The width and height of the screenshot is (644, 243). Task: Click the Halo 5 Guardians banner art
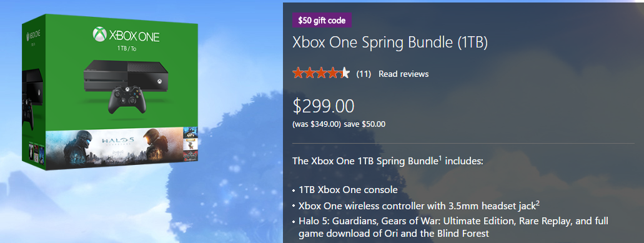114,147
